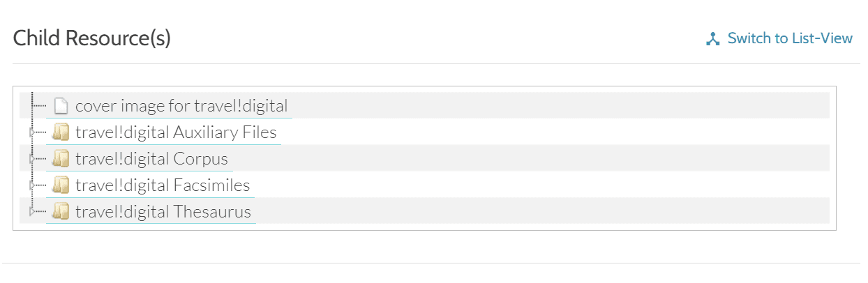Click the file icon for cover image

pos(61,106)
